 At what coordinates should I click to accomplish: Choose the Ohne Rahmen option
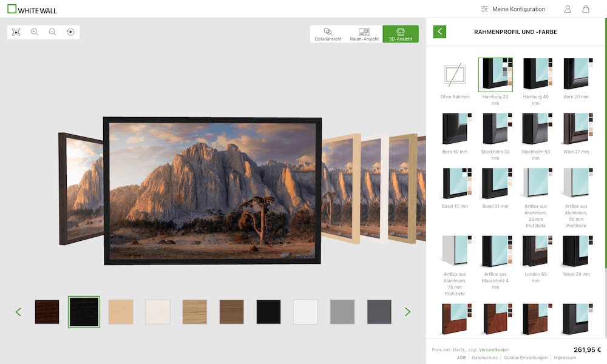[455, 80]
